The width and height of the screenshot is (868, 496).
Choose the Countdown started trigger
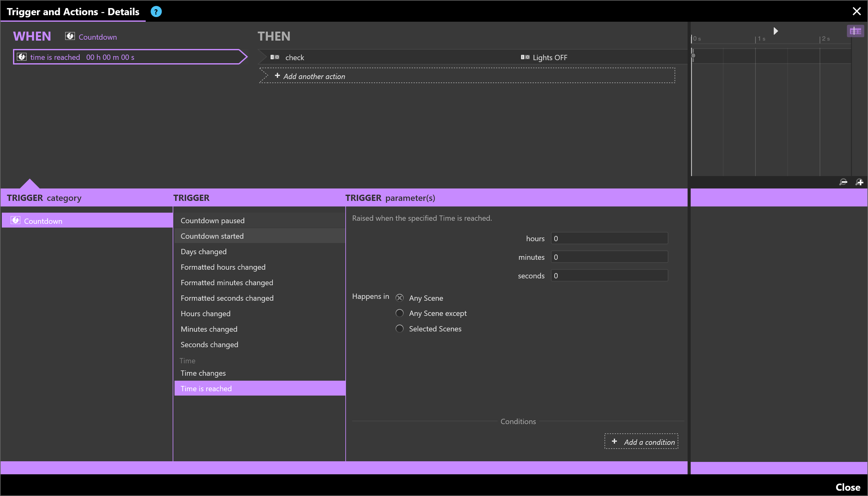(260, 236)
